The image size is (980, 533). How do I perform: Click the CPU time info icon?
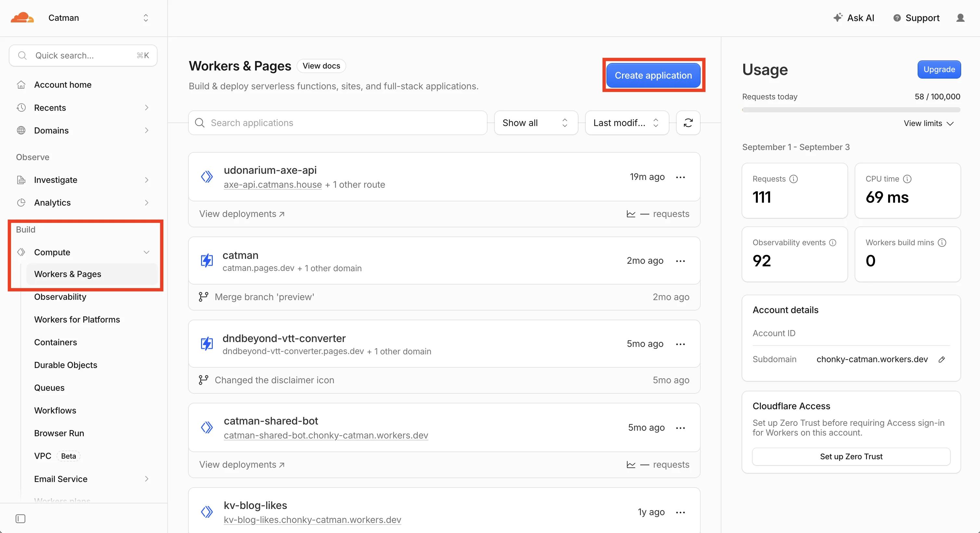(907, 179)
